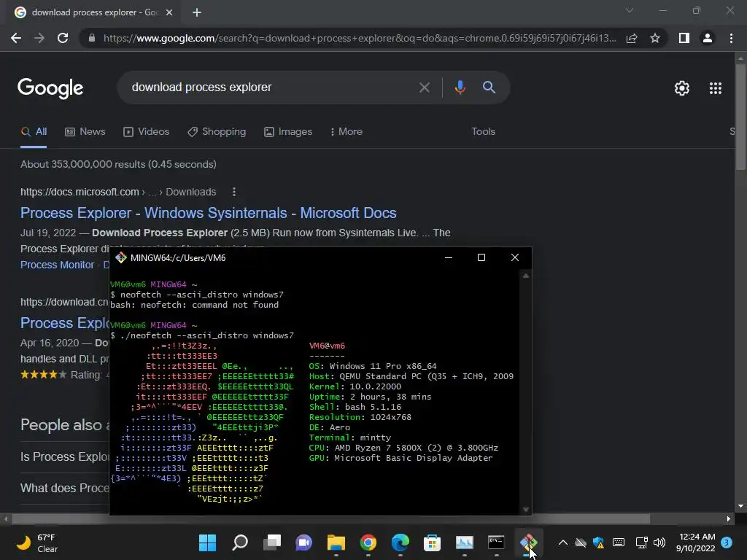Screen dimensions: 747x560
Task: Open the performance monitor taskbar app
Action: click(464, 542)
